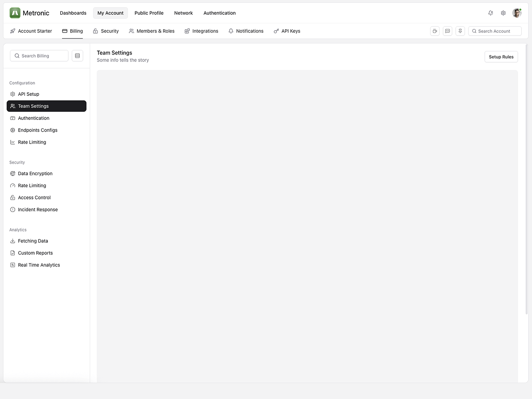
Task: Switch to the API Keys tab
Action: [x=287, y=31]
